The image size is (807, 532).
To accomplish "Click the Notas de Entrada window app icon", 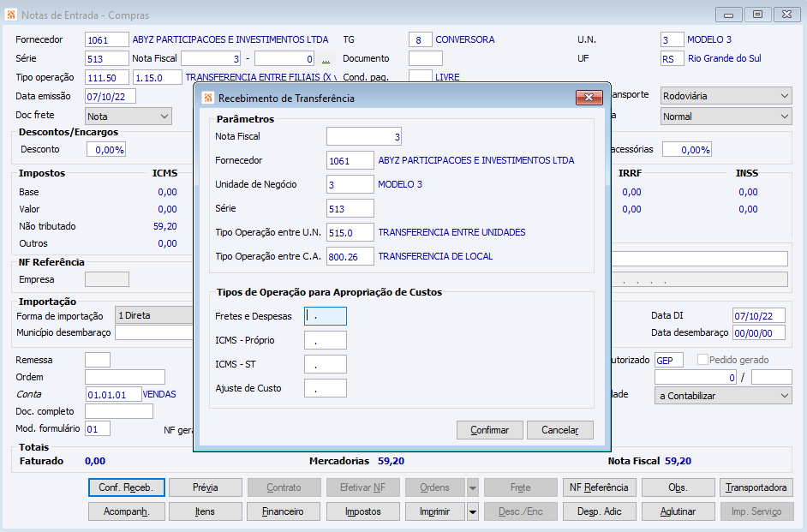I will pos(10,15).
